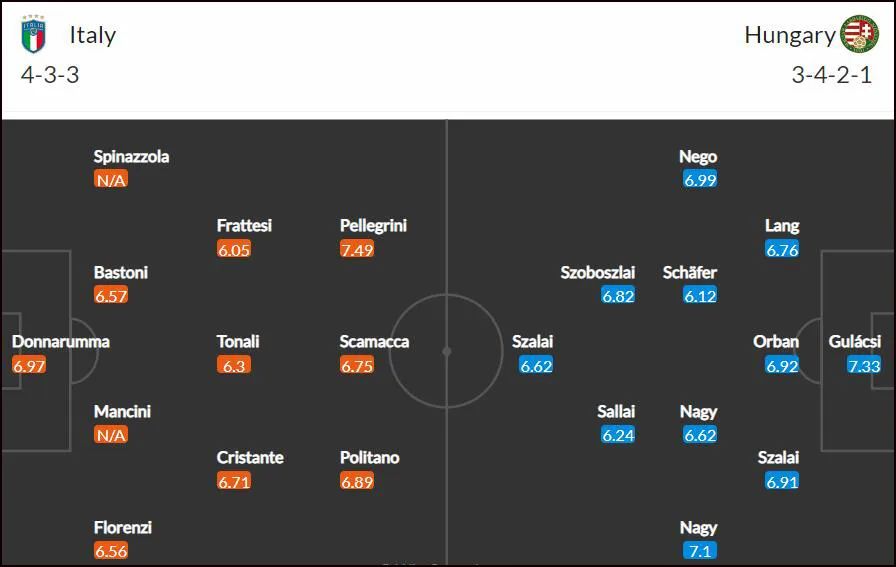Screen dimensions: 896x567
Task: Click the Italy team crest icon
Action: (33, 34)
